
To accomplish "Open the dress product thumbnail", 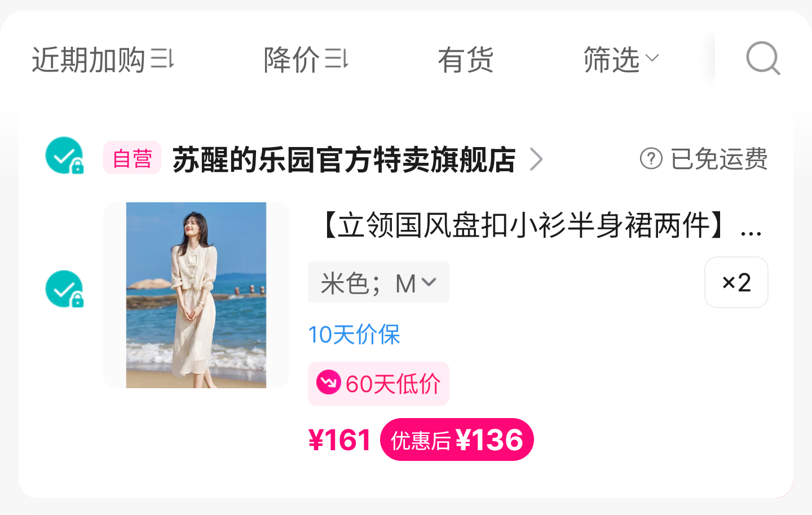I will click(x=196, y=295).
